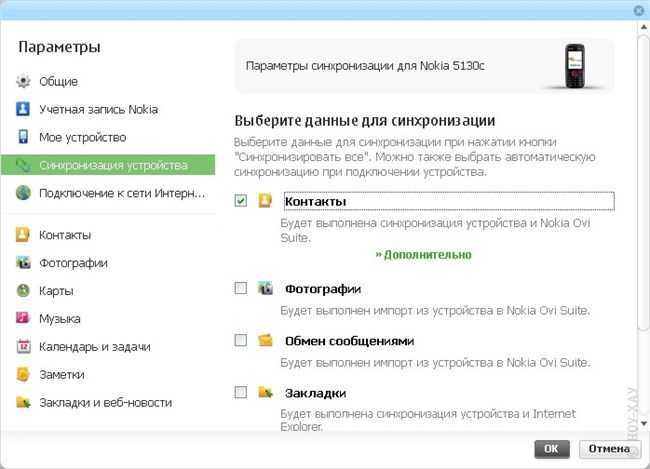
Task: Click the photo icon next to Фотографии checkbox
Action: tap(265, 288)
